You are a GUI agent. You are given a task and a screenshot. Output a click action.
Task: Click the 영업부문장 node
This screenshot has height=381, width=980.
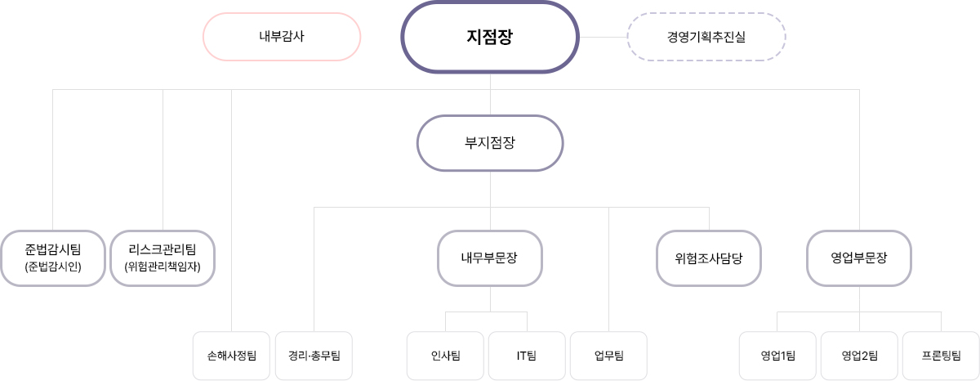point(858,258)
